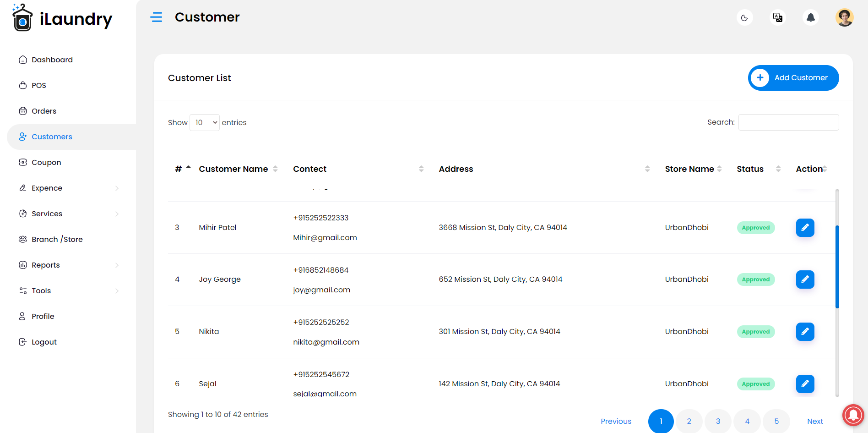Click edit pencil for Nikita row
This screenshot has height=433, width=868.
(805, 332)
